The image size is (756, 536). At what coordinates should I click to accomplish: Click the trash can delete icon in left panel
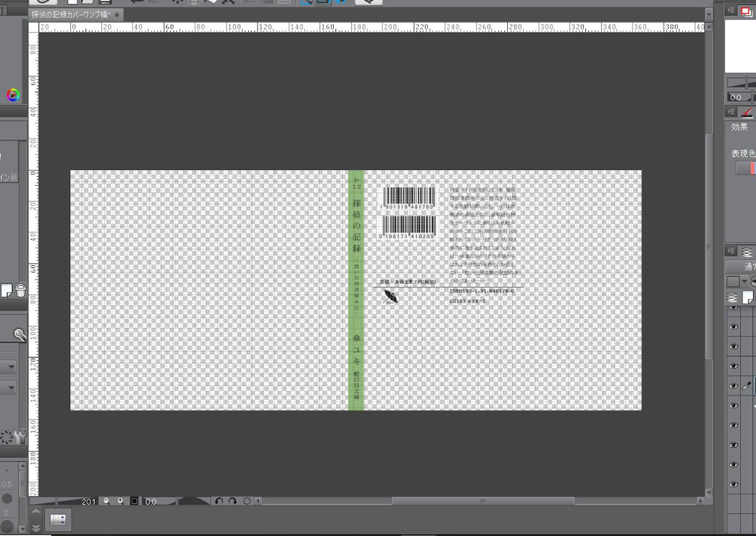[x=21, y=290]
